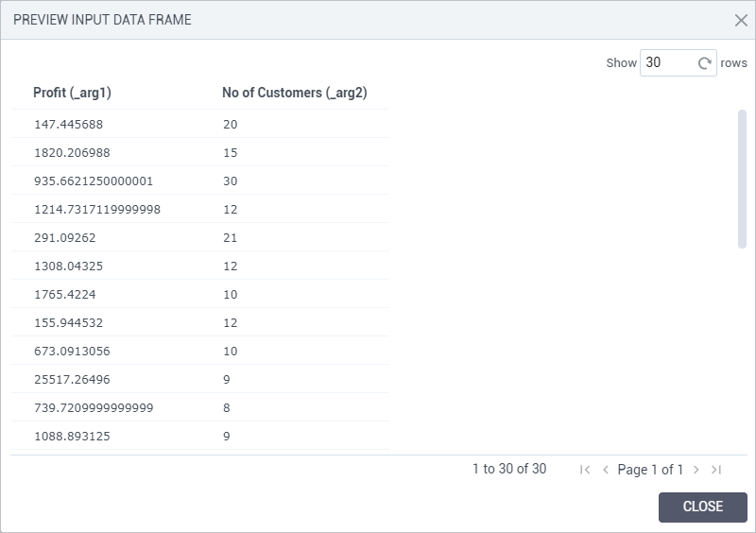Select the row with profit 147.445688

[200, 124]
